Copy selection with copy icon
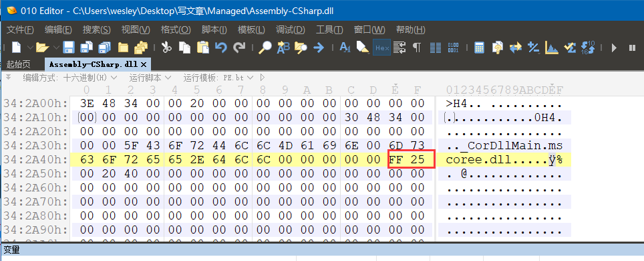Image resolution: width=644 pixels, height=261 pixels. (185, 48)
